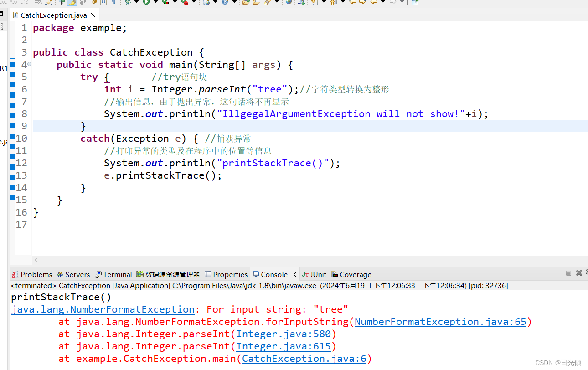Screen dimensions: 588x370
Task: Toggle Show Whitespace Characters pilcrow icon
Action: [113, 2]
